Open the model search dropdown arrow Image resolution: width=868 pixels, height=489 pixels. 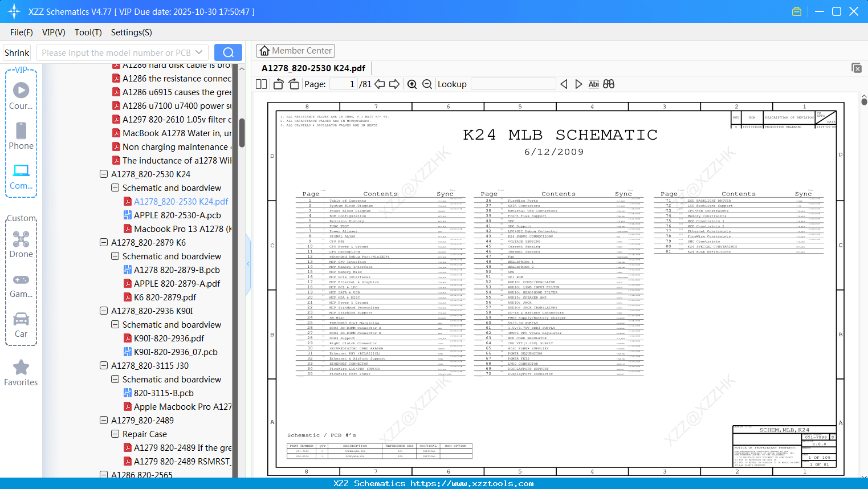[199, 52]
